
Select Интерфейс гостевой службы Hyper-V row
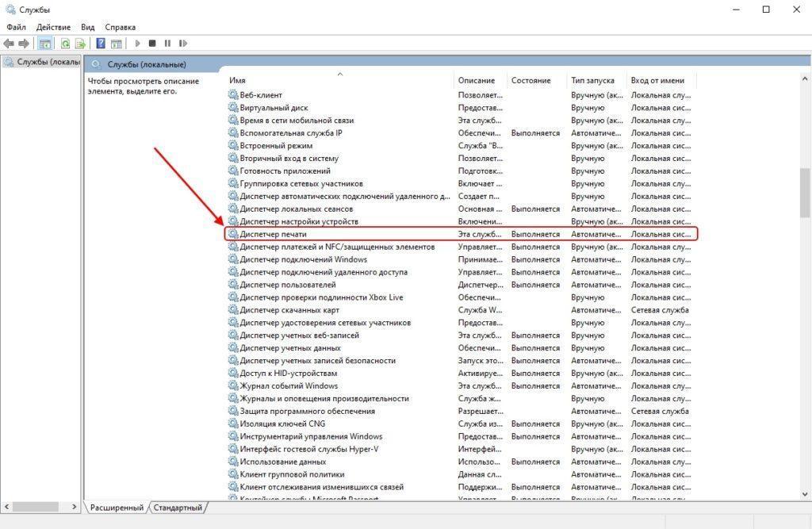(x=309, y=449)
